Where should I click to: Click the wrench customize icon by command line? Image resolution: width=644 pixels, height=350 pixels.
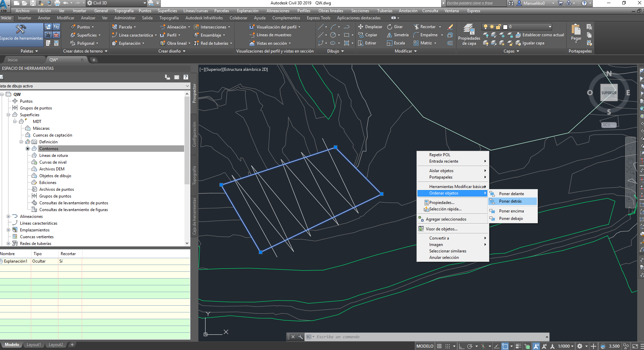pos(300,337)
